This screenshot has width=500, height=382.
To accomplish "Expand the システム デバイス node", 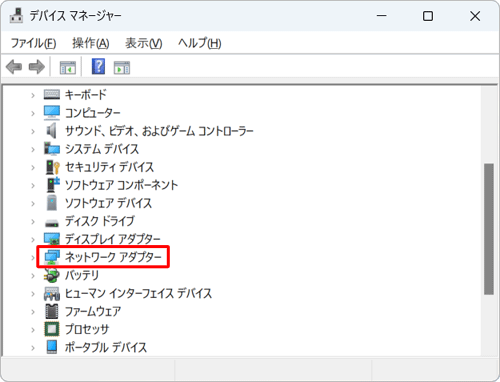I will (33, 149).
